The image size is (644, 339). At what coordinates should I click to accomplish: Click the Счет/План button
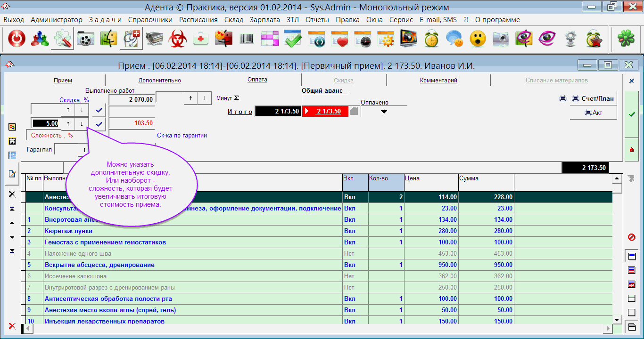(593, 99)
